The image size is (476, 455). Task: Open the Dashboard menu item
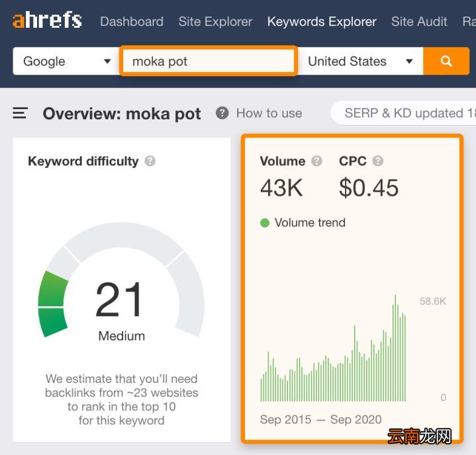(132, 22)
